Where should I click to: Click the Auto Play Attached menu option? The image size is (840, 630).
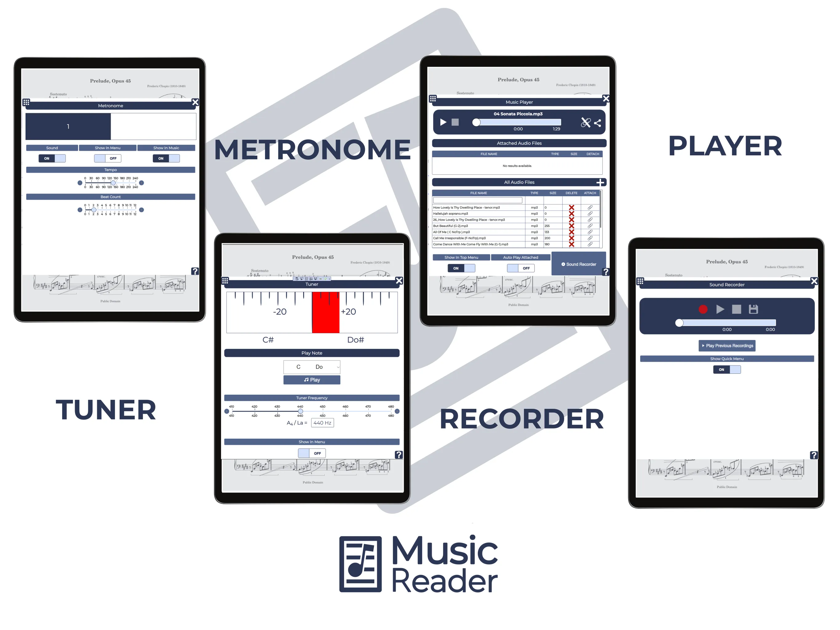pos(521,257)
